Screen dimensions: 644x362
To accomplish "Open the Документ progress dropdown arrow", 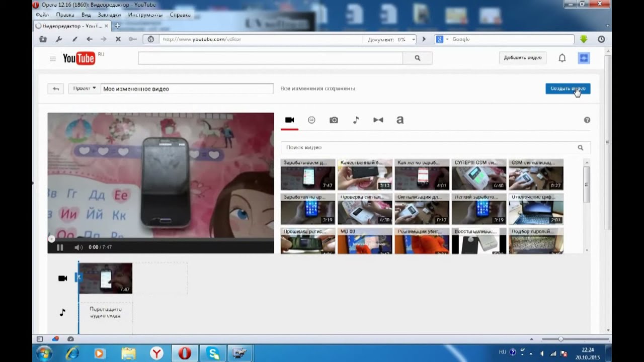I will point(414,39).
